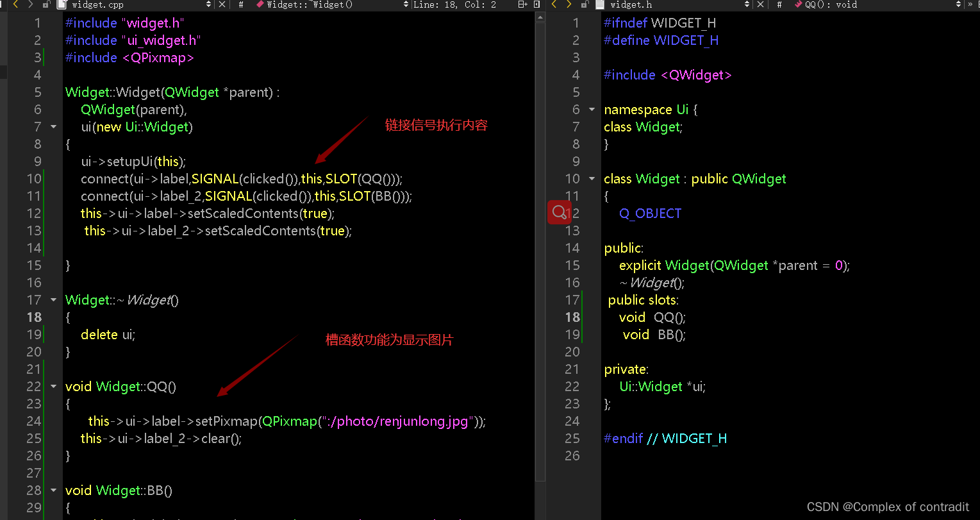The height and width of the screenshot is (520, 980).
Task: Go back in the widget.cpp editor pane
Action: pos(15,4)
